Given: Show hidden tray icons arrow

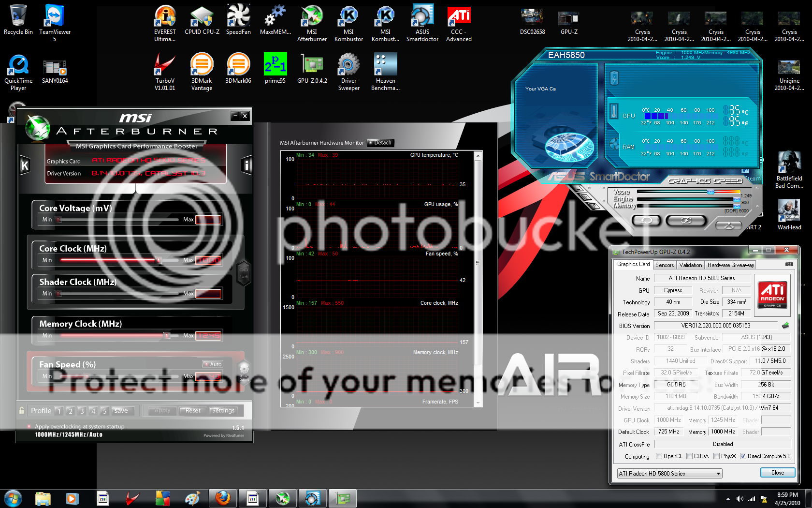Looking at the screenshot, I should [x=728, y=499].
